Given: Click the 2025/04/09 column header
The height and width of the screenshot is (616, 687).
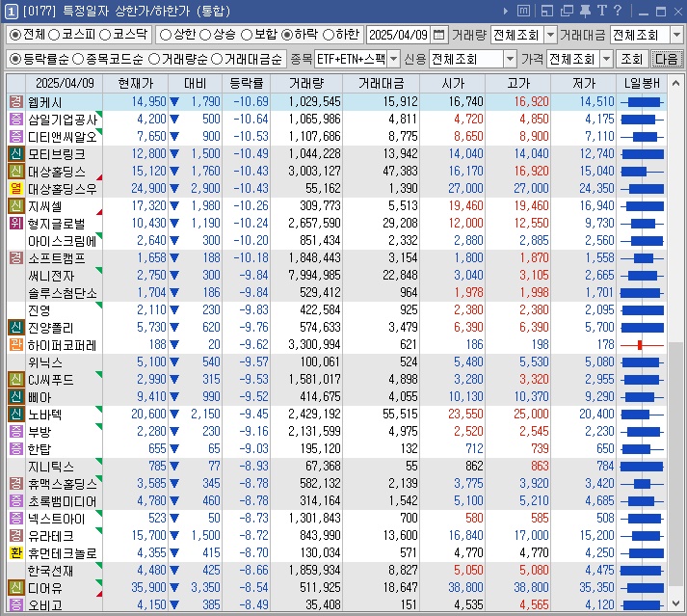Looking at the screenshot, I should (65, 83).
